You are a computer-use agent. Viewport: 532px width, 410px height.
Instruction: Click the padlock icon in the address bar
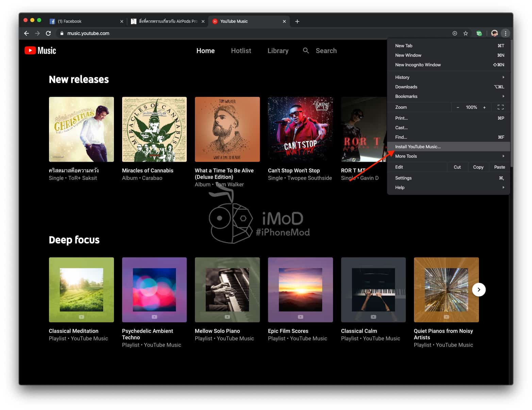click(62, 33)
